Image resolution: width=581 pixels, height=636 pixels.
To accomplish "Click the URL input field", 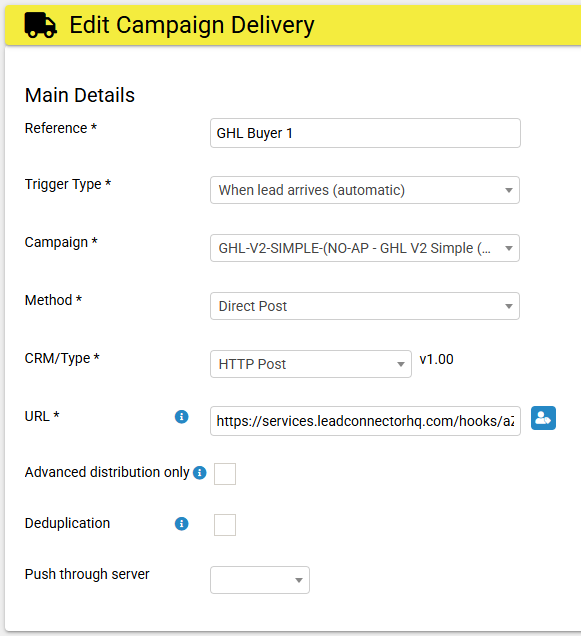I will (x=365, y=421).
